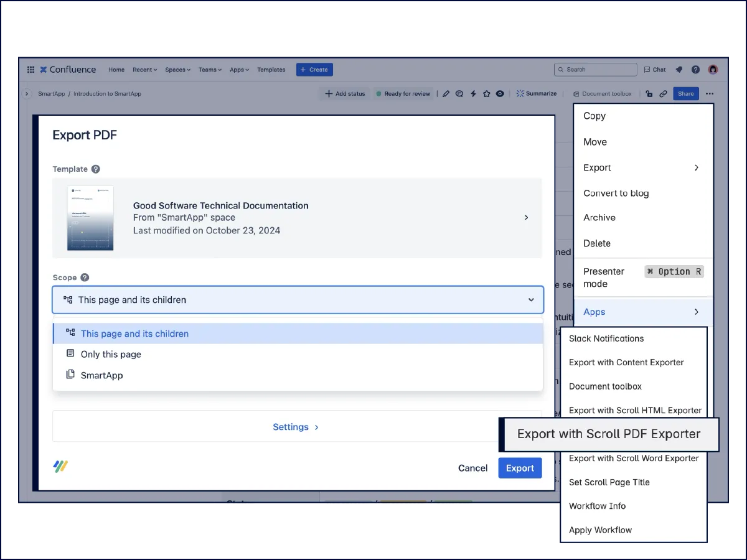Star this page
This screenshot has width=747, height=560.
pos(486,94)
